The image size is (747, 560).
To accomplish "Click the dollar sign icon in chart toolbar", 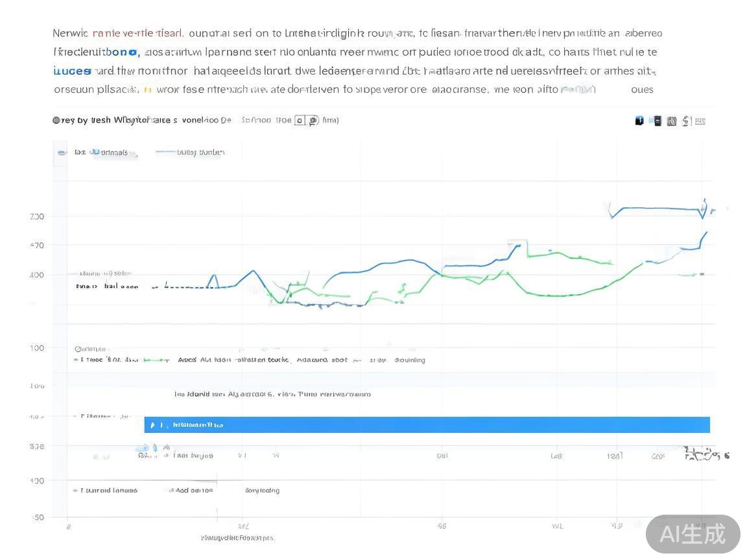I will [687, 121].
